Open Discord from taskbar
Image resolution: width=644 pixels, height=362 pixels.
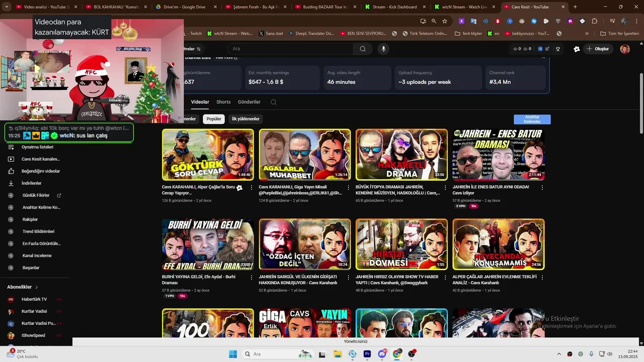click(x=382, y=354)
